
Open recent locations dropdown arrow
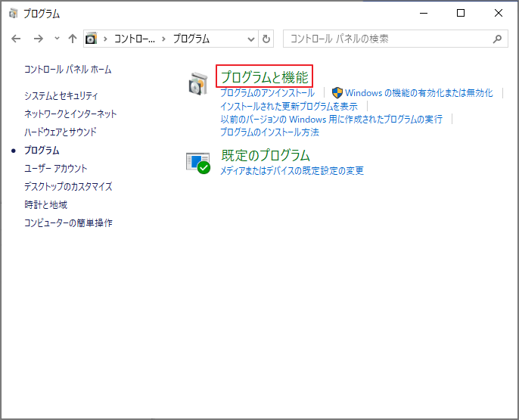57,39
